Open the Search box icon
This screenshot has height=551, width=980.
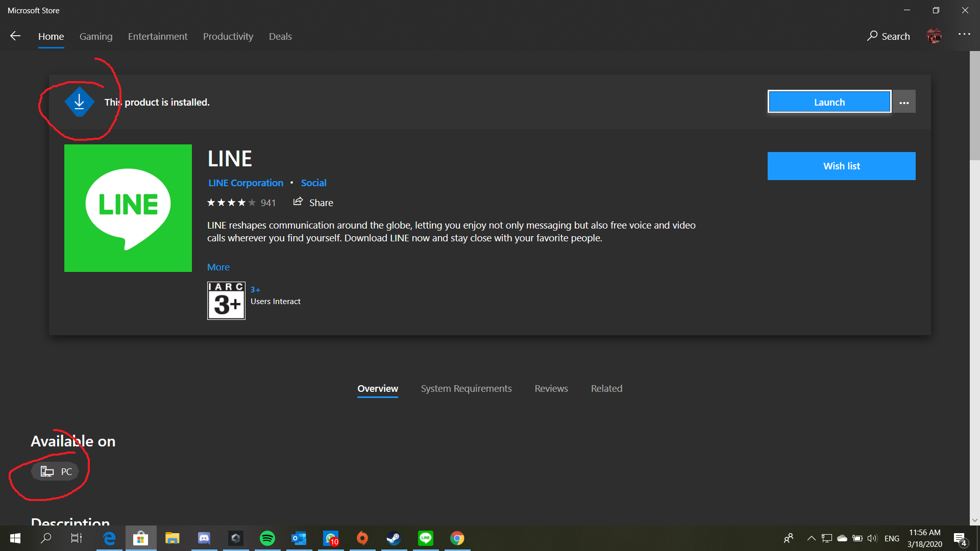(x=872, y=36)
